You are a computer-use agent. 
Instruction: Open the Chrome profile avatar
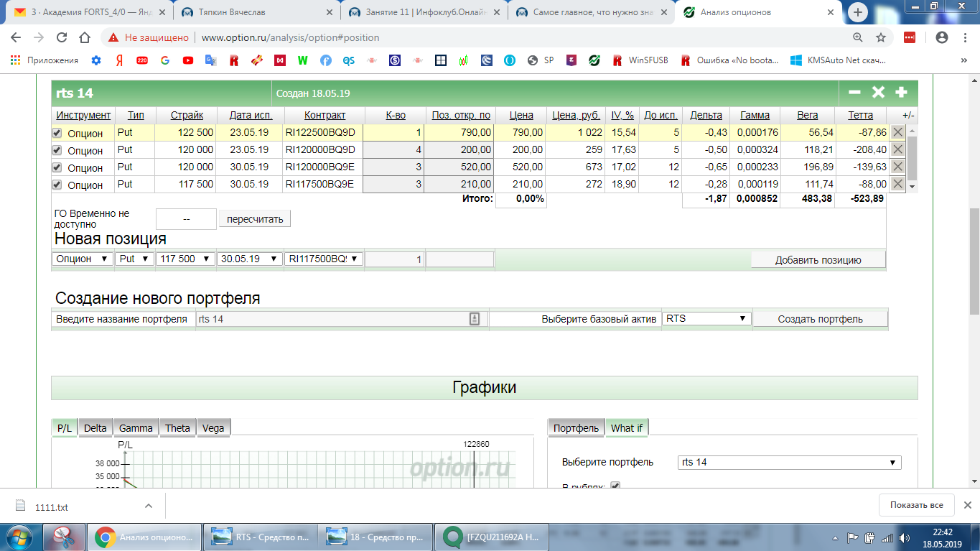[x=942, y=37]
